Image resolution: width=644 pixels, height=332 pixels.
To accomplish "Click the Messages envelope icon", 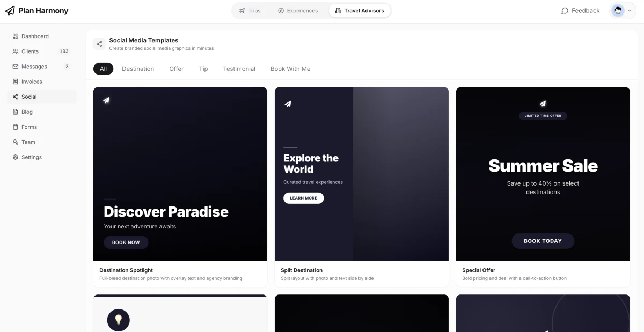I will pyautogui.click(x=16, y=67).
